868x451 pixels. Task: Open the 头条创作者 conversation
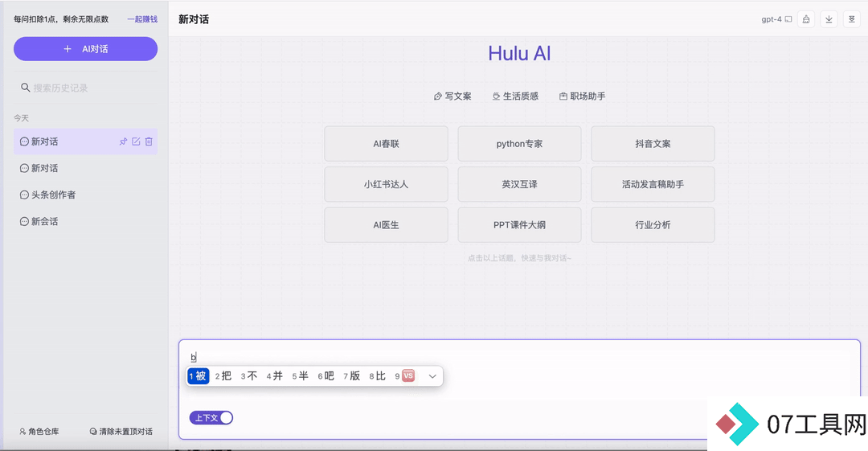pos(86,195)
